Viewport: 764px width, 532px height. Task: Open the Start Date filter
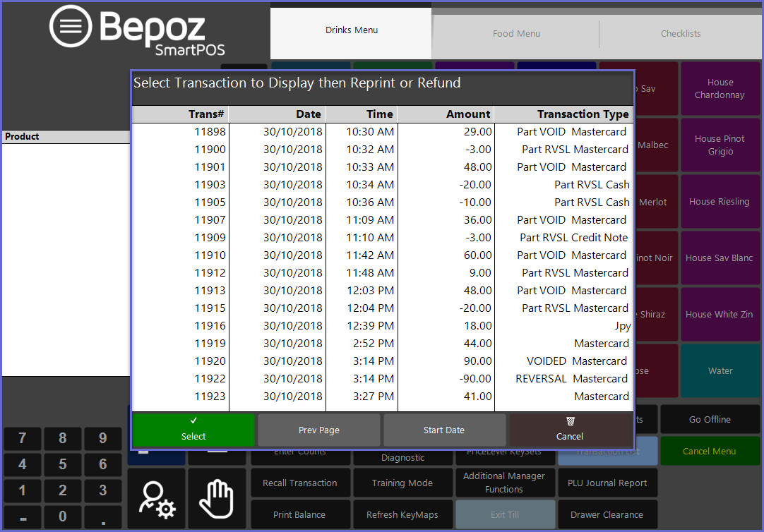tap(444, 430)
